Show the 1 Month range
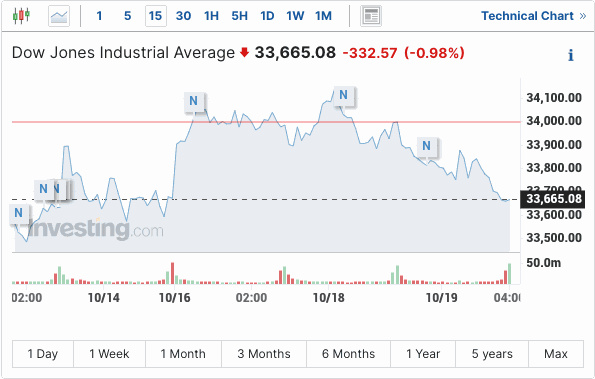595x379 pixels. [183, 354]
